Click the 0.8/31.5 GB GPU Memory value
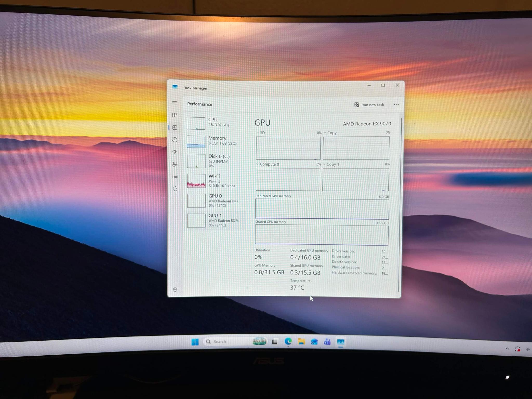Image resolution: width=532 pixels, height=399 pixels. point(269,272)
